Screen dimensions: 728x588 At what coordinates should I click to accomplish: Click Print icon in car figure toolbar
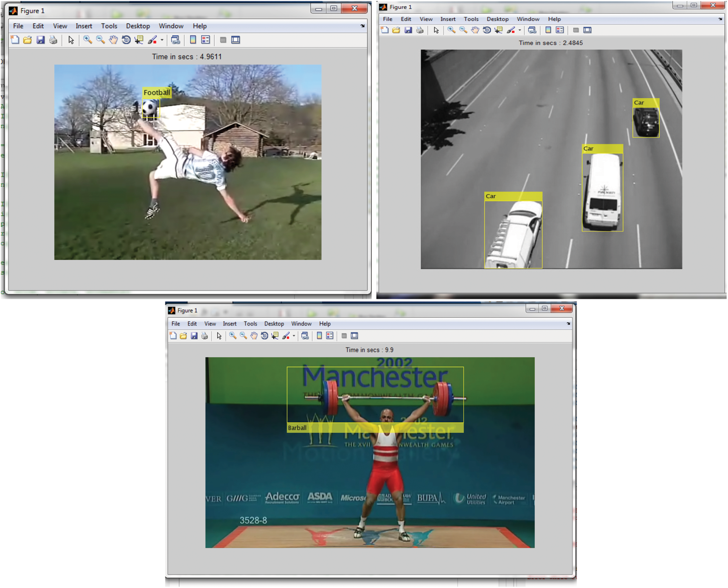point(420,30)
